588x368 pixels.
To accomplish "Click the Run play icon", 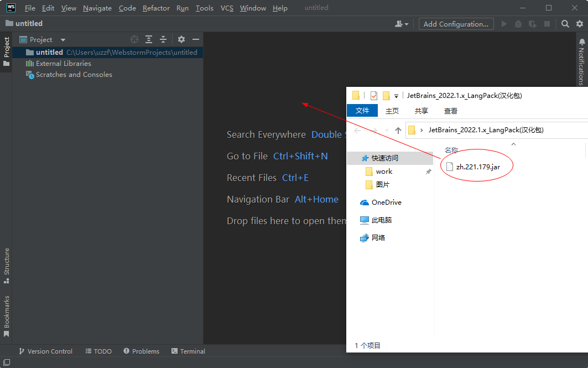I will (x=504, y=24).
